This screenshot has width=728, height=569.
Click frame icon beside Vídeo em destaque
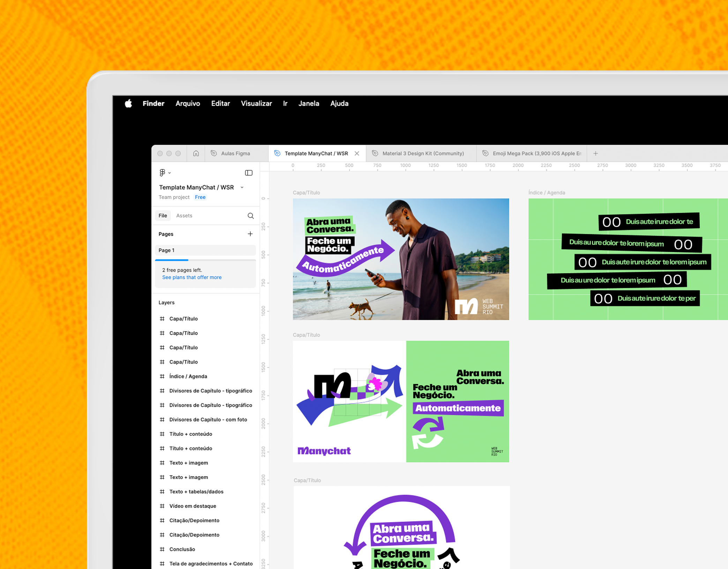162,506
